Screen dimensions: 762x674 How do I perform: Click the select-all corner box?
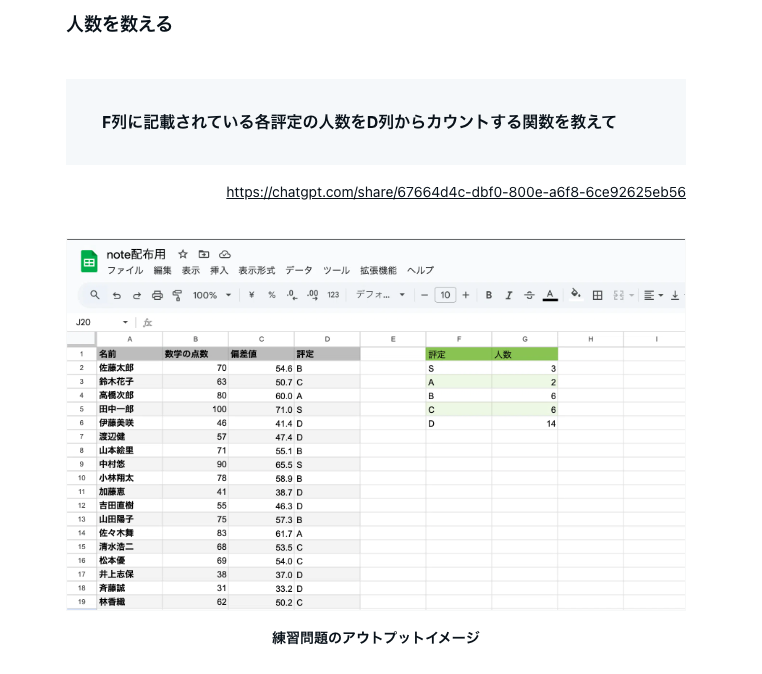[82, 339]
